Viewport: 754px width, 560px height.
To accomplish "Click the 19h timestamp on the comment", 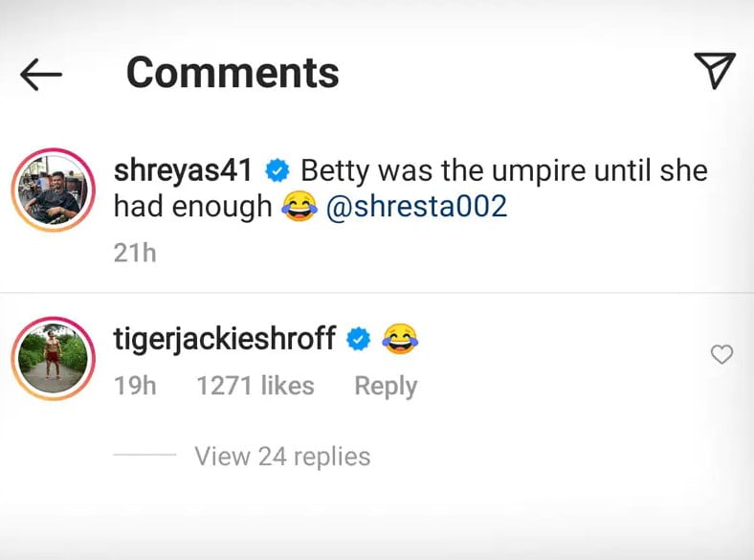I will tap(134, 386).
